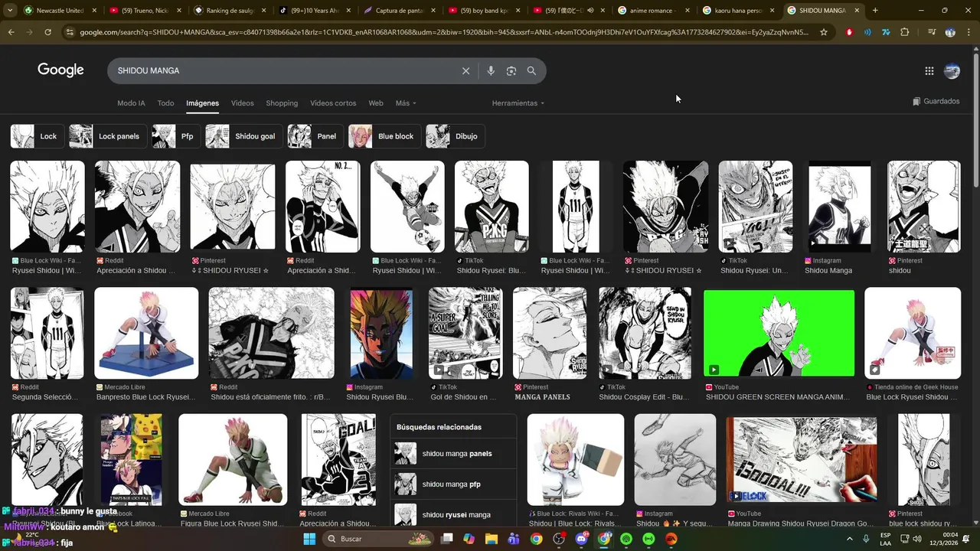
Task: Open the Videos cortos tab
Action: pyautogui.click(x=333, y=103)
